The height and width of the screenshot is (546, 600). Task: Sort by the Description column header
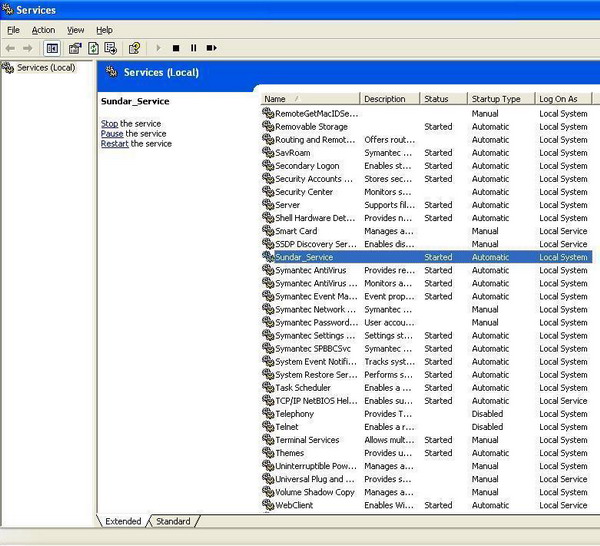click(x=390, y=99)
